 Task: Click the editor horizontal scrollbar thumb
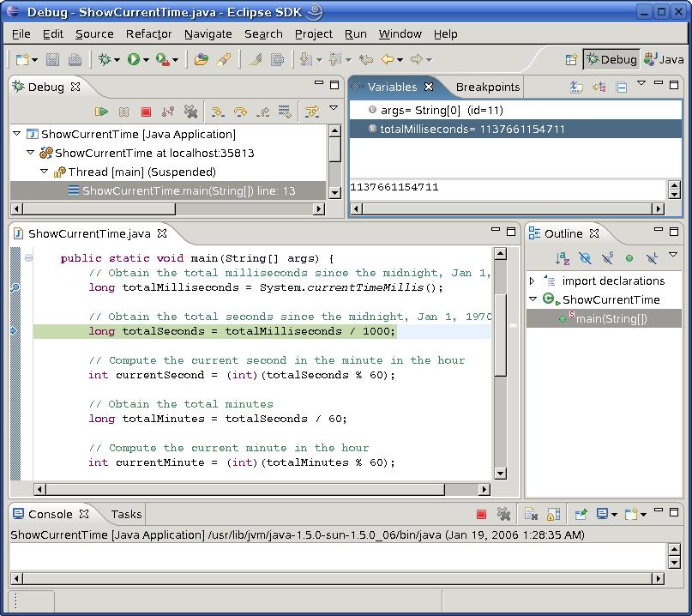(x=245, y=489)
